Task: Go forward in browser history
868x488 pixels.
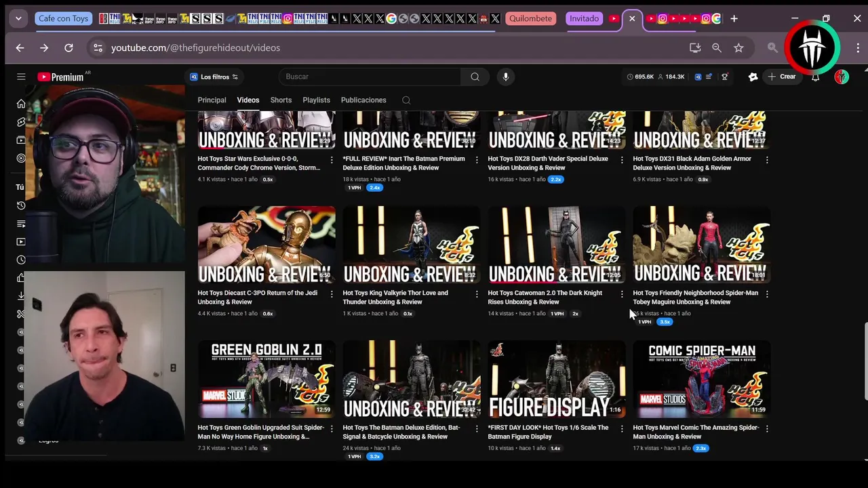Action: pyautogui.click(x=44, y=47)
